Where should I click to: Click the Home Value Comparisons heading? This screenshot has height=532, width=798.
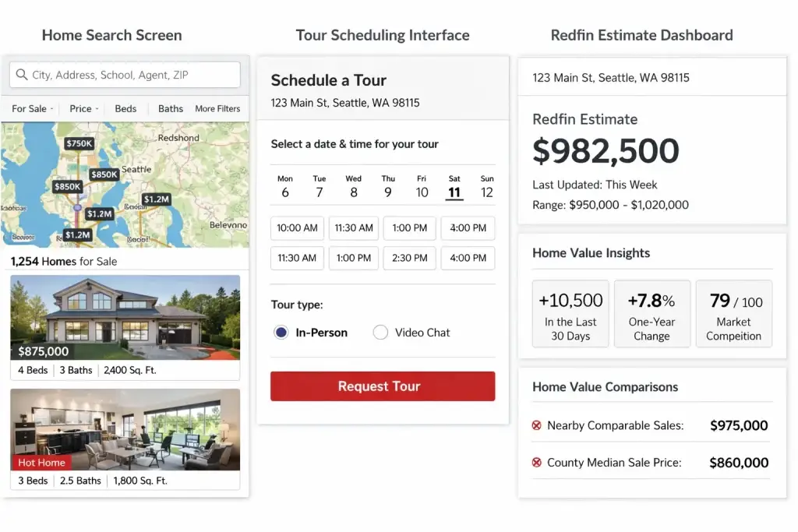point(605,387)
